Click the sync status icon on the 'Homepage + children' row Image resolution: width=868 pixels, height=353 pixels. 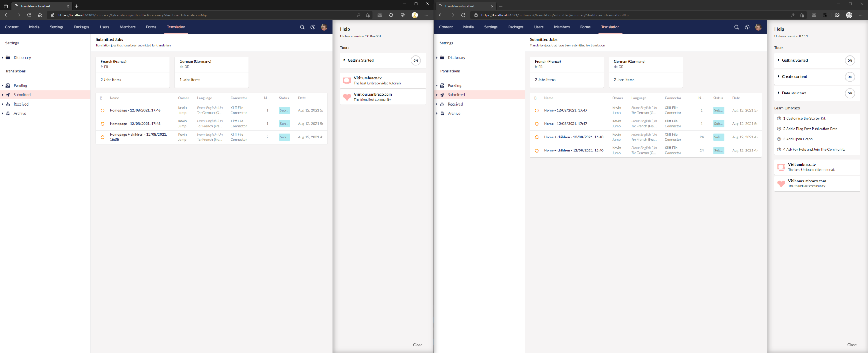click(102, 137)
